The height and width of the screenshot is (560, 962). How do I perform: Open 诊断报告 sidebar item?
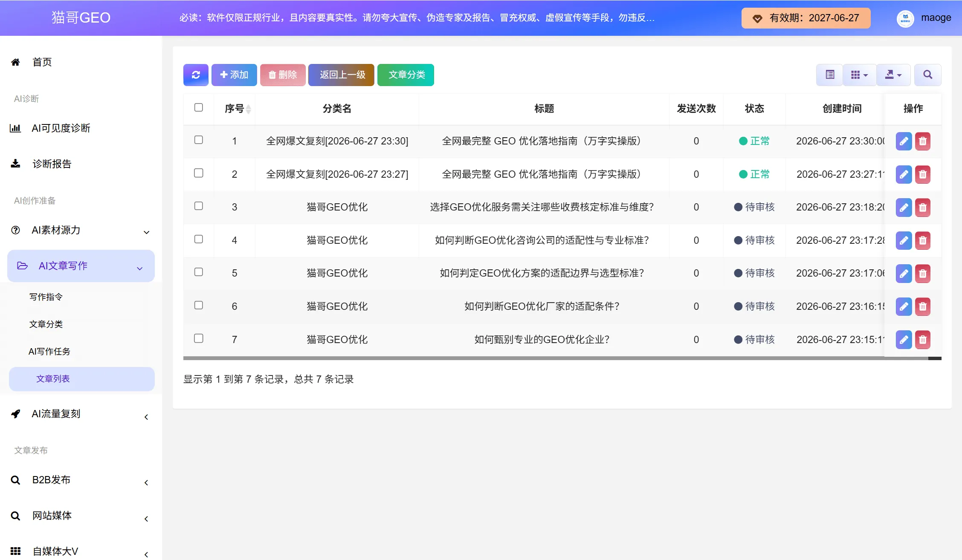click(x=52, y=164)
